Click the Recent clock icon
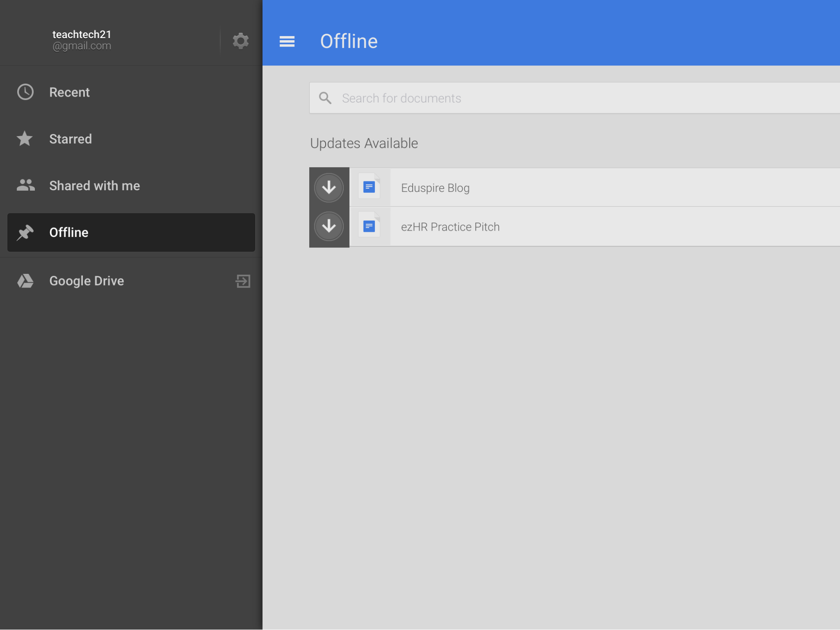Image resolution: width=840 pixels, height=630 pixels. tap(25, 92)
